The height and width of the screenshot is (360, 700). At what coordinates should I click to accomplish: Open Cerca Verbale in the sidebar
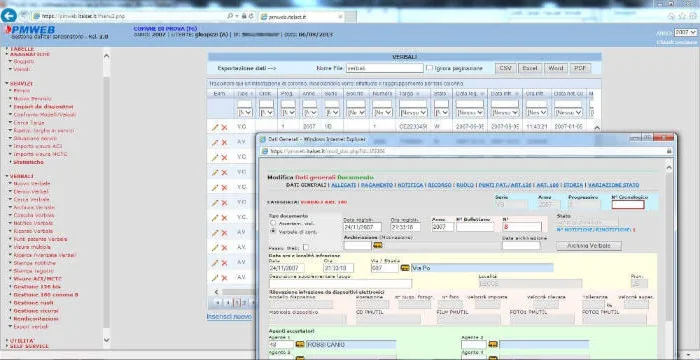pyautogui.click(x=31, y=200)
